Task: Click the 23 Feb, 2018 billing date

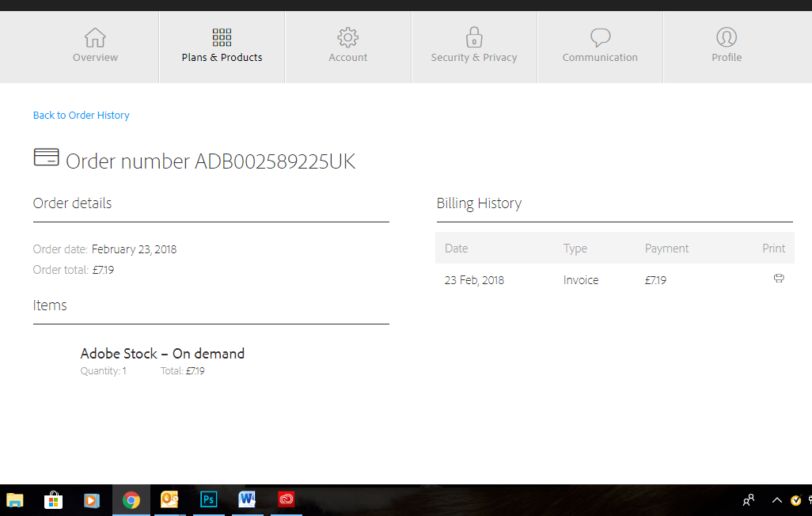Action: pyautogui.click(x=474, y=280)
